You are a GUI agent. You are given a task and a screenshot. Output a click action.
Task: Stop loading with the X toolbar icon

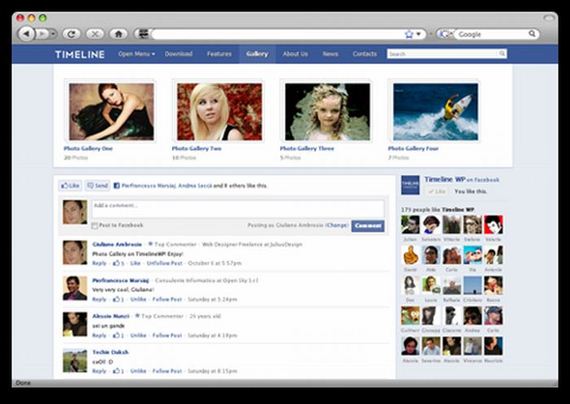(x=95, y=34)
